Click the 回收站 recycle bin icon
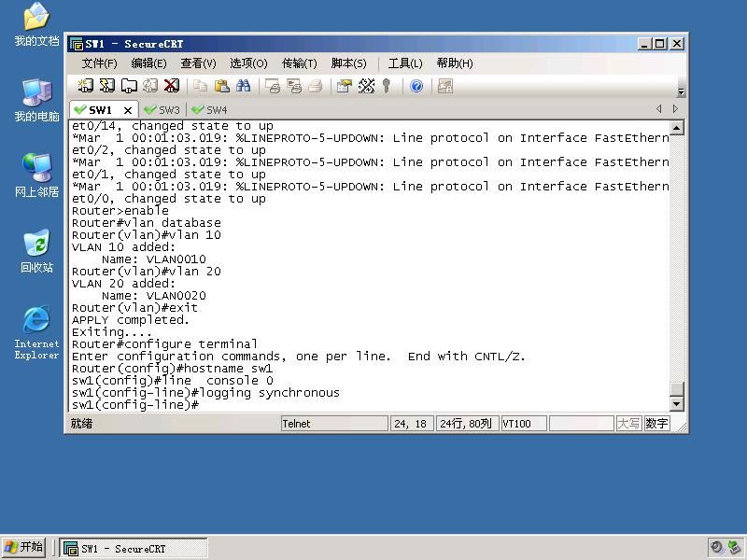This screenshot has height=560, width=747. tap(36, 251)
